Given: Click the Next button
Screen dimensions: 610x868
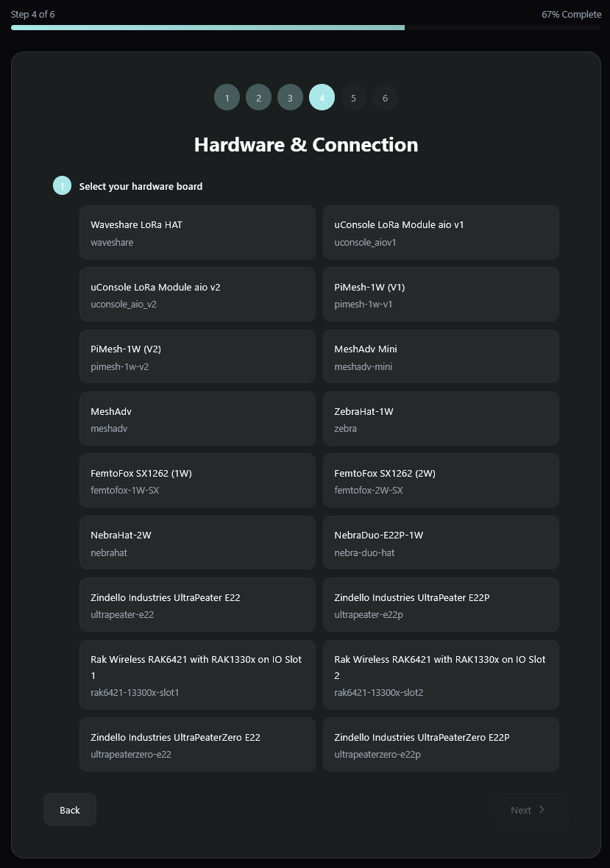Looking at the screenshot, I should point(528,810).
